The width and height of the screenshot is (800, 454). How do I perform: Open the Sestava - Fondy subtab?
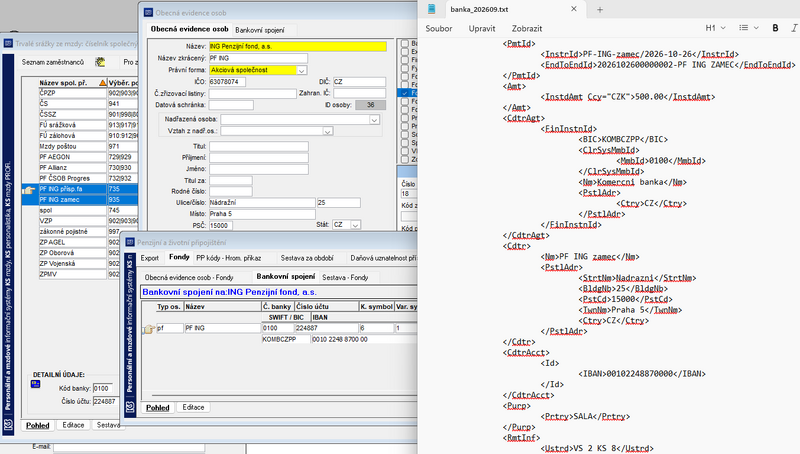345,278
